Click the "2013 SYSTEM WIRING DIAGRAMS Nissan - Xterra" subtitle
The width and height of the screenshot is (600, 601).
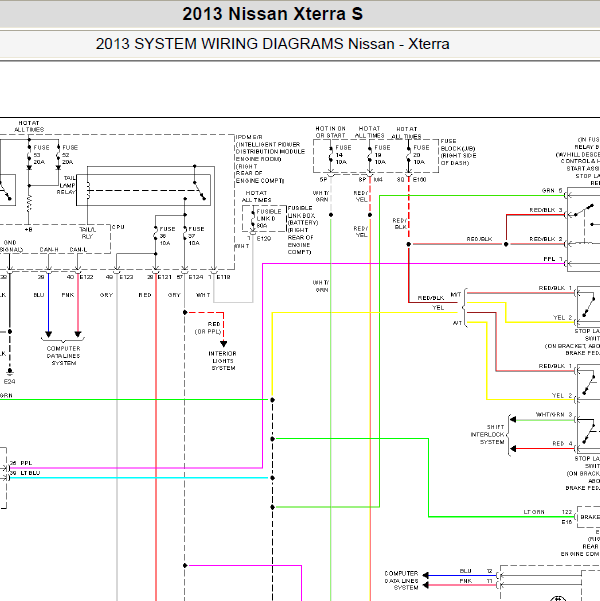(272, 44)
